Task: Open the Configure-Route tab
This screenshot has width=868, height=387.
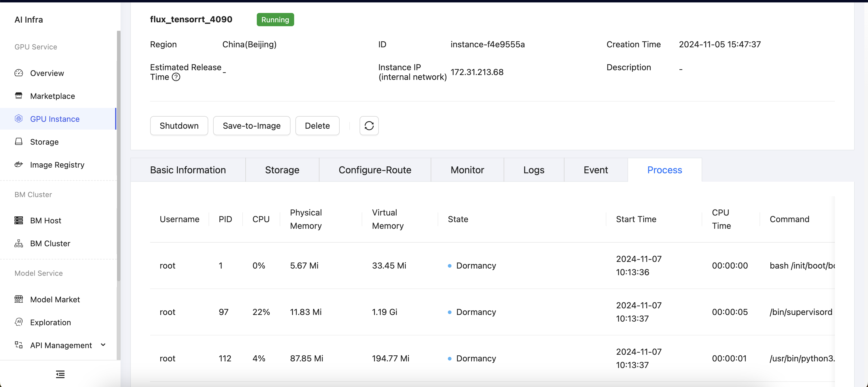Action: click(375, 170)
